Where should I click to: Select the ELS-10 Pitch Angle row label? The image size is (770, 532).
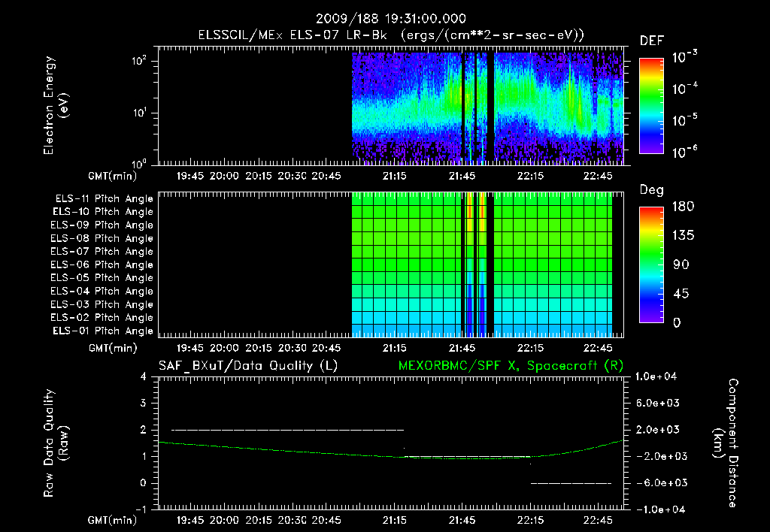pos(102,212)
